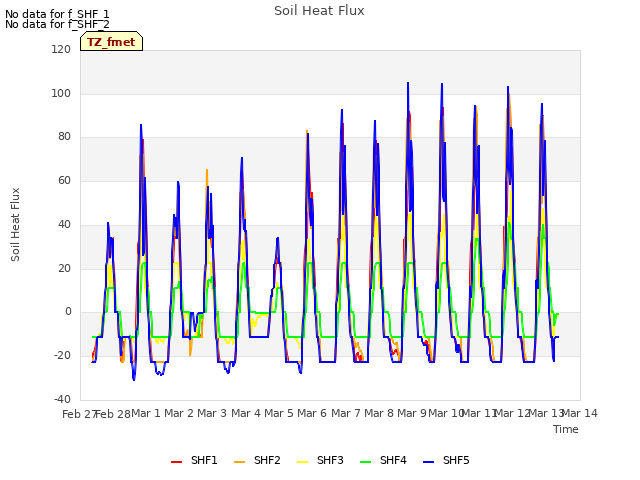Click the Mar 9 x-axis date label

(412, 413)
